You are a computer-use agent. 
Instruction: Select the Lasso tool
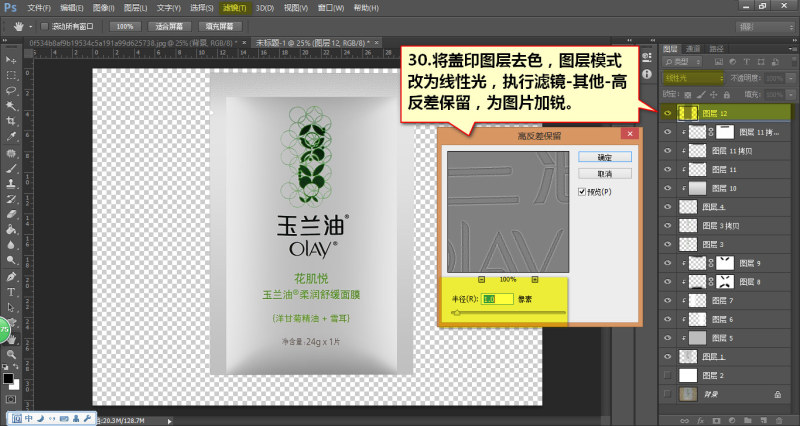pos(11,90)
